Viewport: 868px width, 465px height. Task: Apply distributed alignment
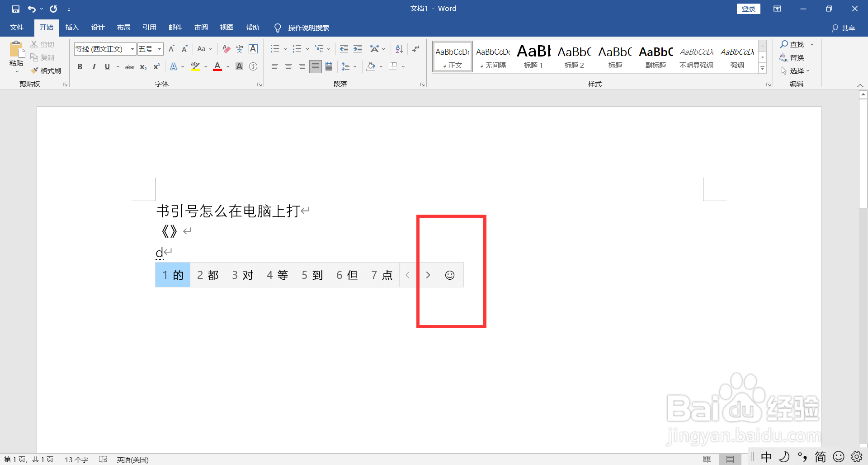click(329, 67)
